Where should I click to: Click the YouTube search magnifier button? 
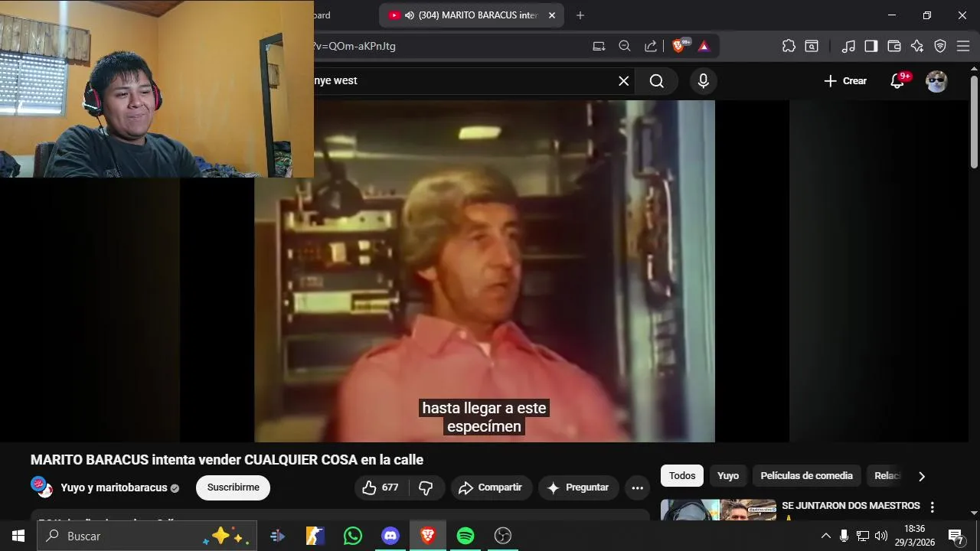click(x=657, y=81)
